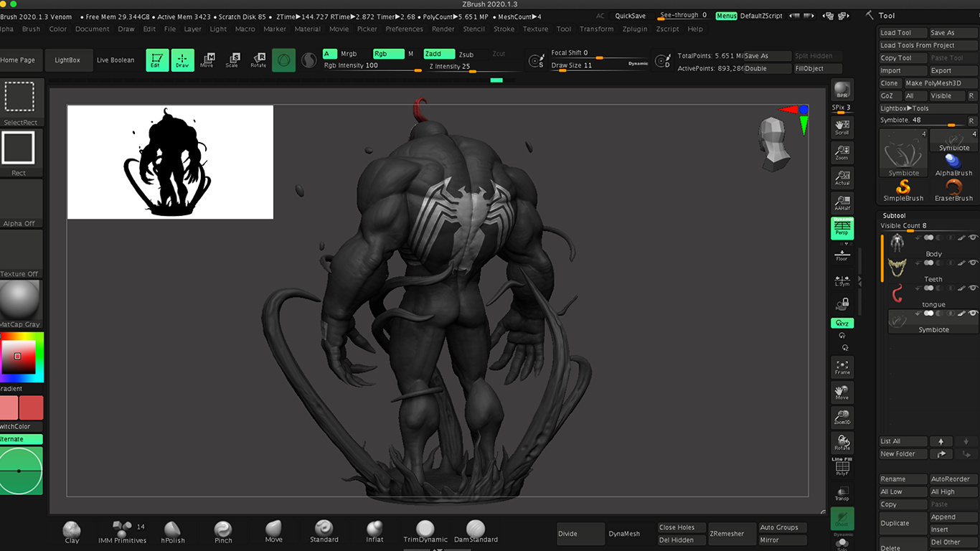Select the DamStandard brush
Viewport: 980px width, 551px height.
(x=476, y=532)
